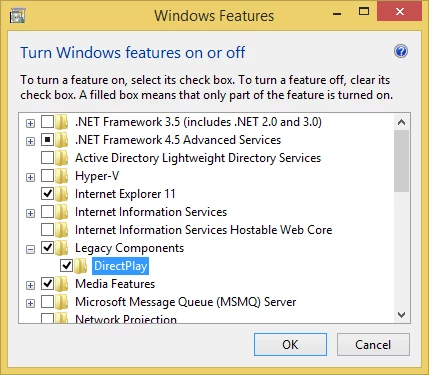Click the Internet Information Services folder icon

click(x=62, y=212)
